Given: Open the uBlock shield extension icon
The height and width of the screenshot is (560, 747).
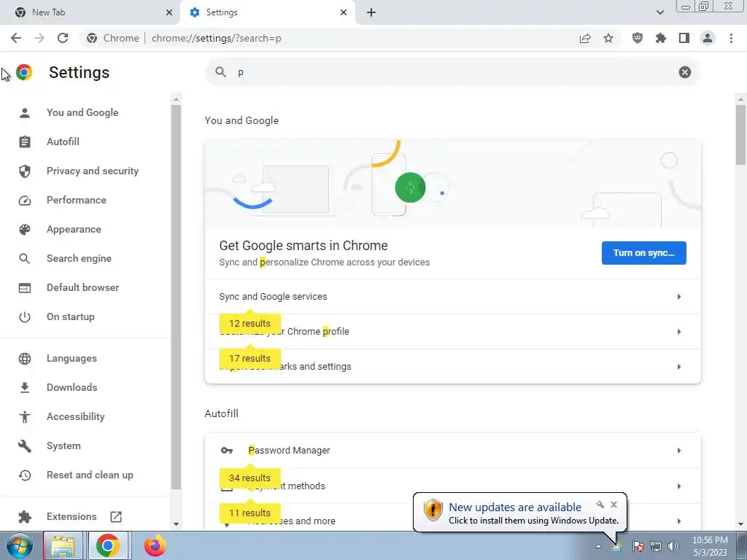Looking at the screenshot, I should click(x=638, y=38).
